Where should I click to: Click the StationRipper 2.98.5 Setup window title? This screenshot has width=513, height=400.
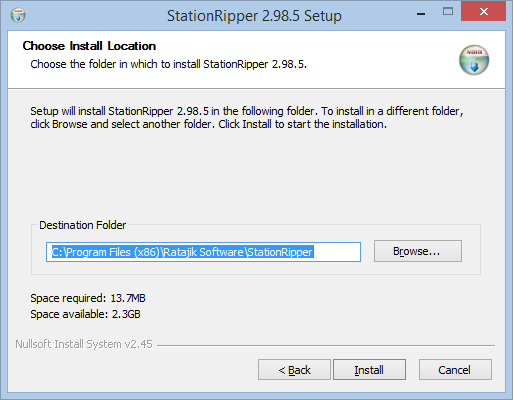[x=254, y=16]
